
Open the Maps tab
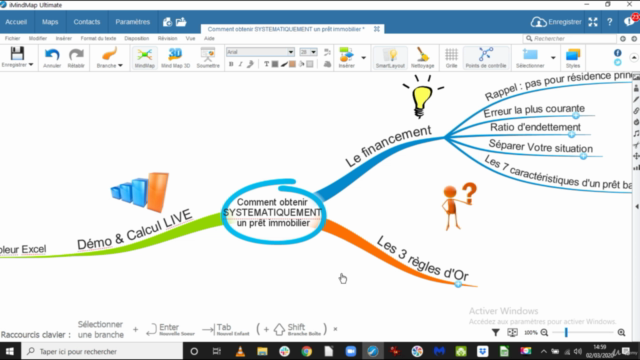50,22
